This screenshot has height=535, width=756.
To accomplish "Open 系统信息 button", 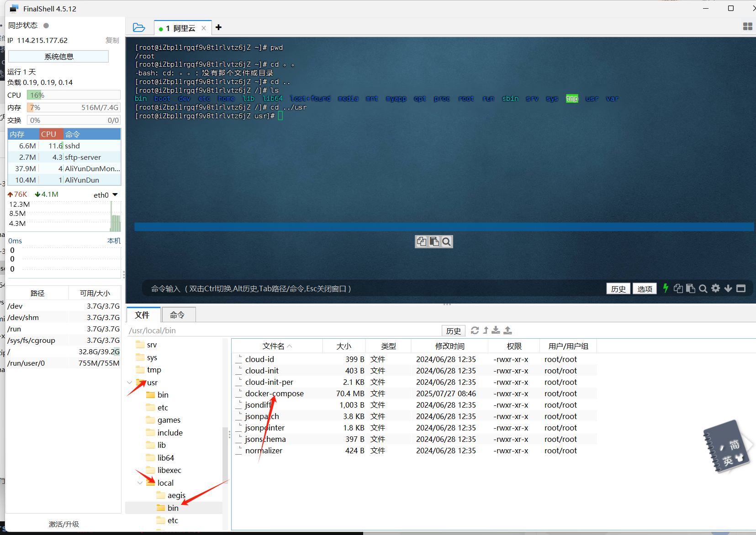I will 58,57.
